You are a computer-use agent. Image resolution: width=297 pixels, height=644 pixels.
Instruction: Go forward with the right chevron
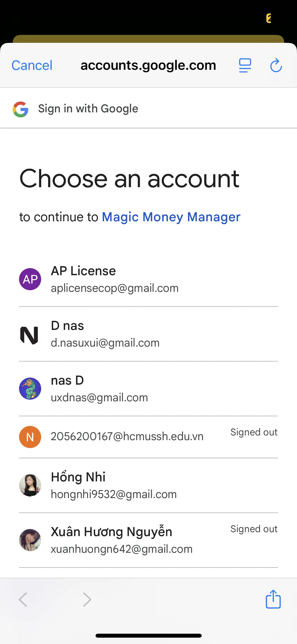click(x=87, y=599)
